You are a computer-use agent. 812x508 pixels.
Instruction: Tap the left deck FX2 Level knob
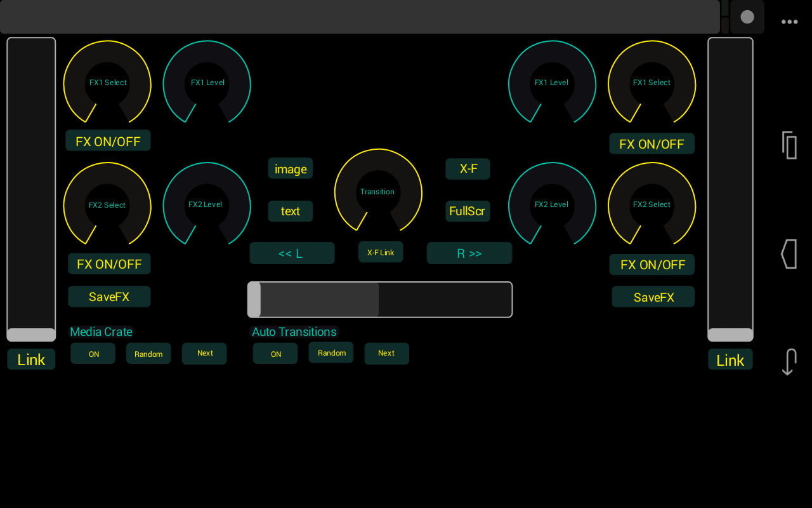(x=207, y=204)
